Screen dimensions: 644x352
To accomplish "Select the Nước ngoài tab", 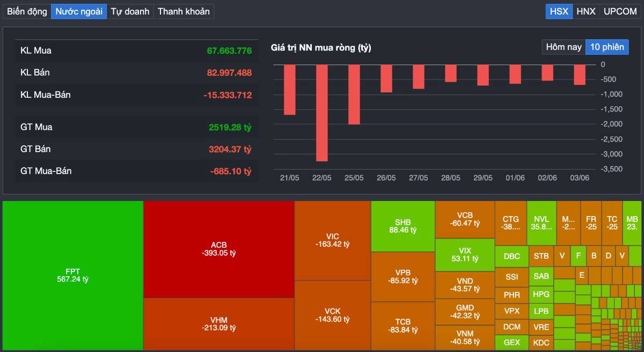I will point(79,11).
